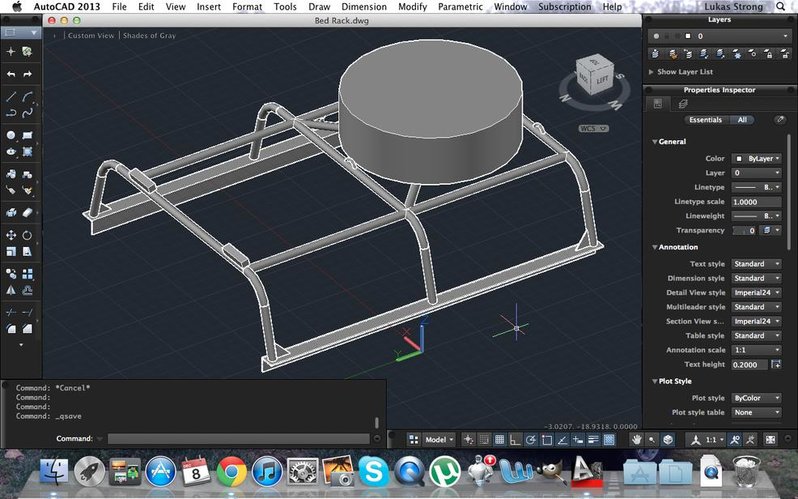798x499 pixels.
Task: Open the Color ByLayer dropdown
Action: pyautogui.click(x=756, y=158)
